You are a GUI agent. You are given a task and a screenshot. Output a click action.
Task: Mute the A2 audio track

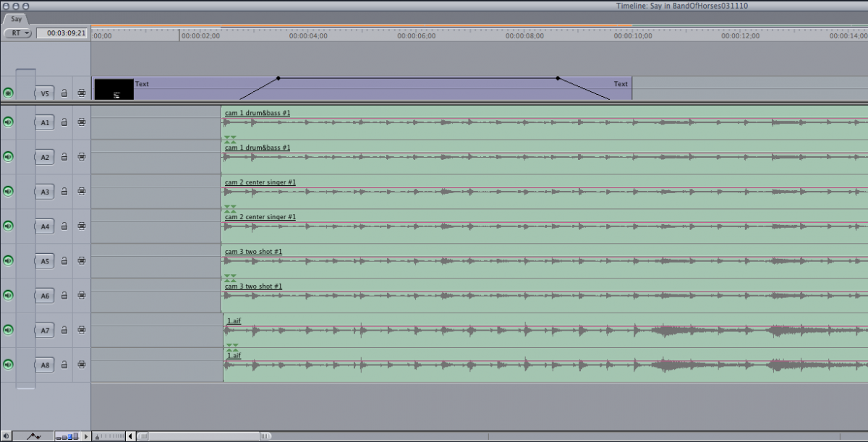(8, 157)
